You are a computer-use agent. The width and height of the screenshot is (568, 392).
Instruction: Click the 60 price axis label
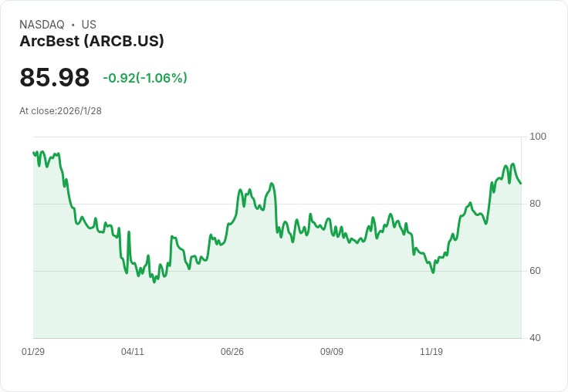point(535,271)
